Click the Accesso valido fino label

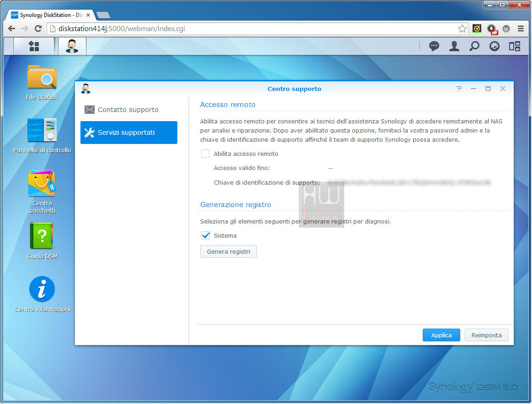point(242,168)
